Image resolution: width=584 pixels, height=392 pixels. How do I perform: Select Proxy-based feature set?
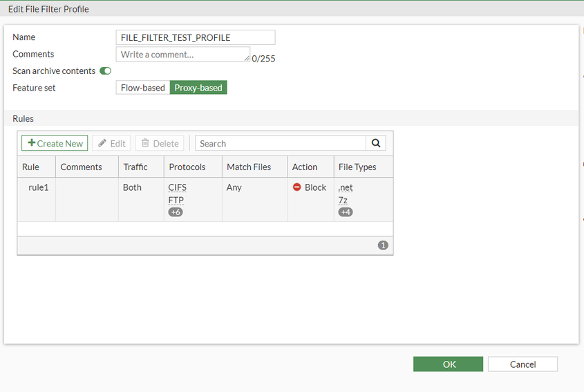[198, 88]
